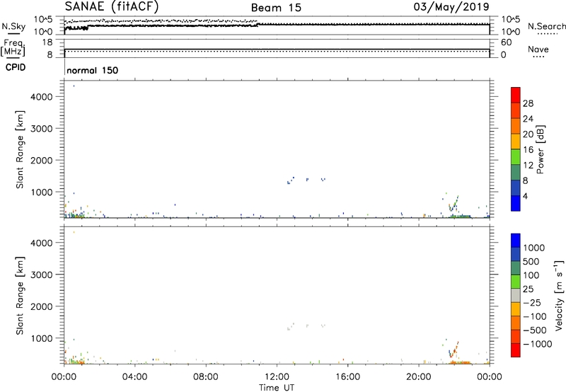Click the 12:00 time axis label
566x392 pixels.
click(277, 377)
